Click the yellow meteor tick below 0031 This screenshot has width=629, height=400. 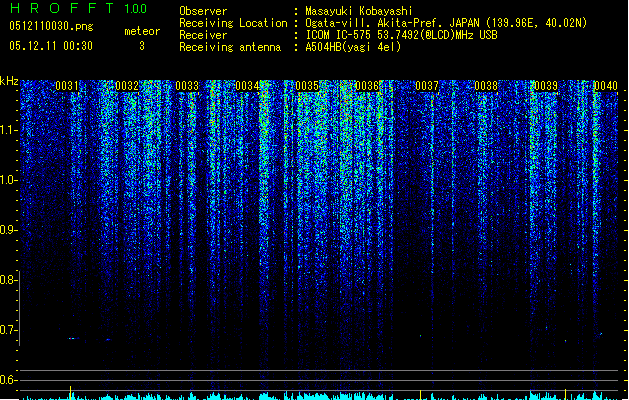(71, 392)
